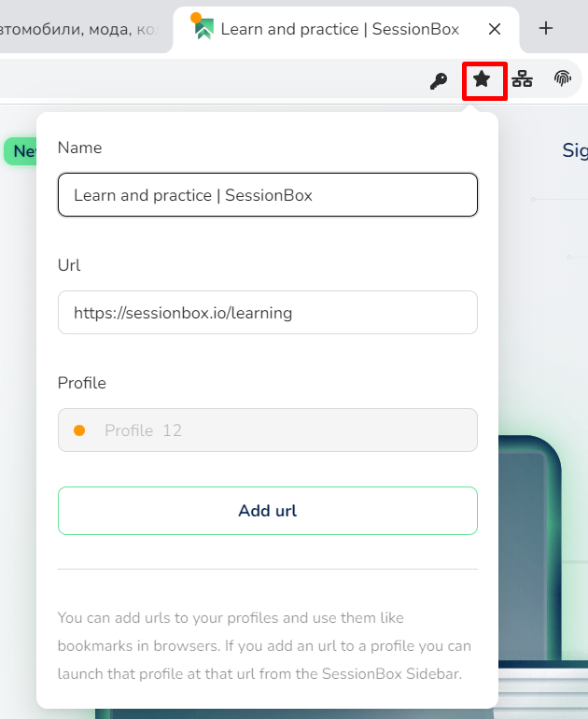
Task: Focus the Name input field
Action: (268, 195)
